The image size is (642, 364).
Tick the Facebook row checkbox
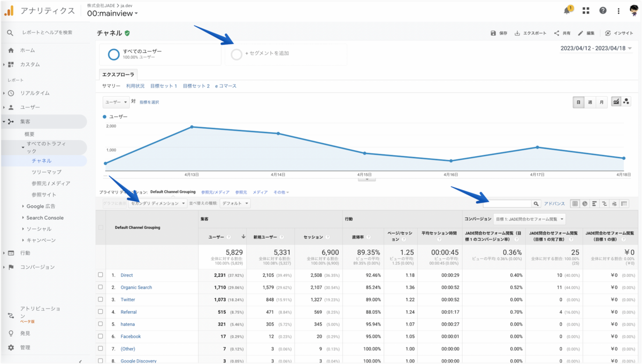(101, 336)
